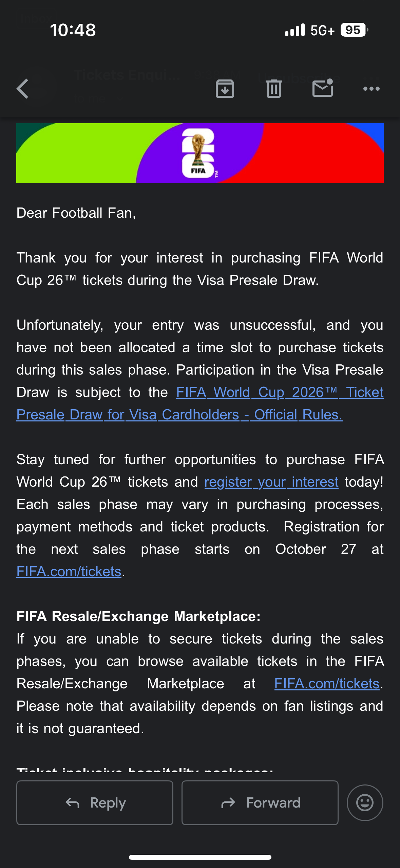Tap the 10:48 clock in status bar
Image resolution: width=400 pixels, height=868 pixels.
73,30
